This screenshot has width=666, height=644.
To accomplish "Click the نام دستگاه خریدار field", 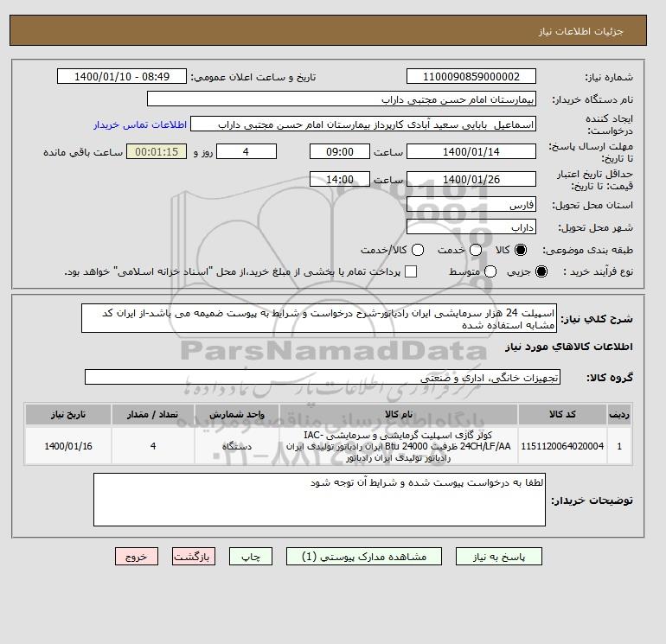I will (342, 99).
